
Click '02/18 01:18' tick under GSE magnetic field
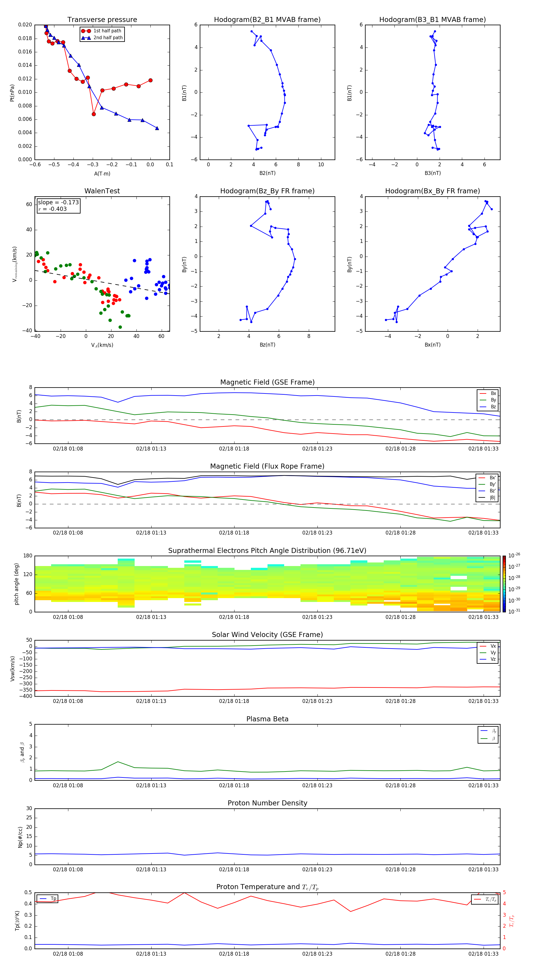coord(234,449)
